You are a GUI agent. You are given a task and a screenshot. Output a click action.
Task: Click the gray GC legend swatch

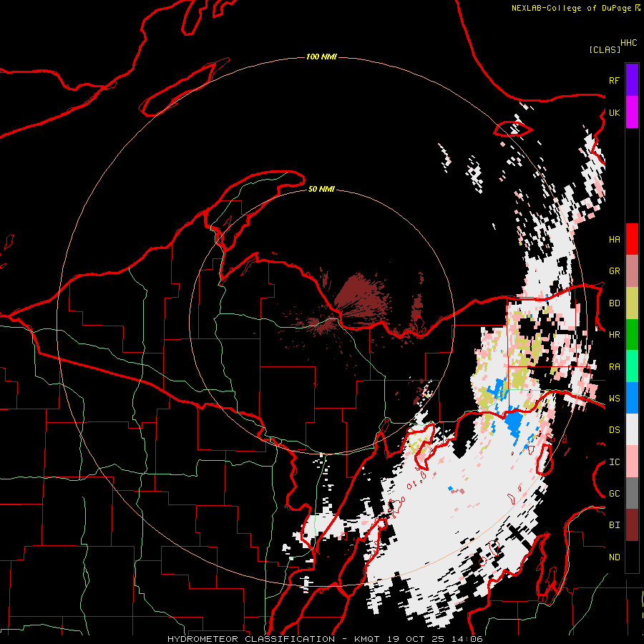632,493
